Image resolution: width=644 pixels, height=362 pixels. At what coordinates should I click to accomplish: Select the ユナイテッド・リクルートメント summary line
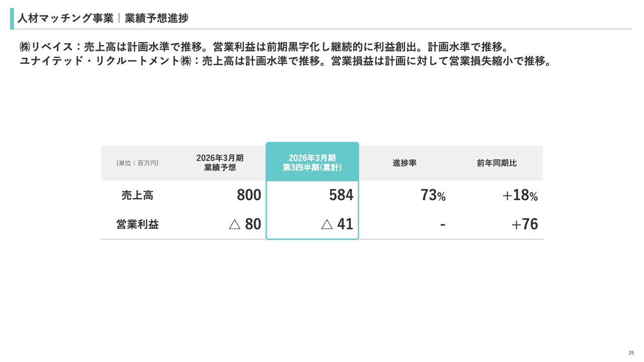click(286, 61)
